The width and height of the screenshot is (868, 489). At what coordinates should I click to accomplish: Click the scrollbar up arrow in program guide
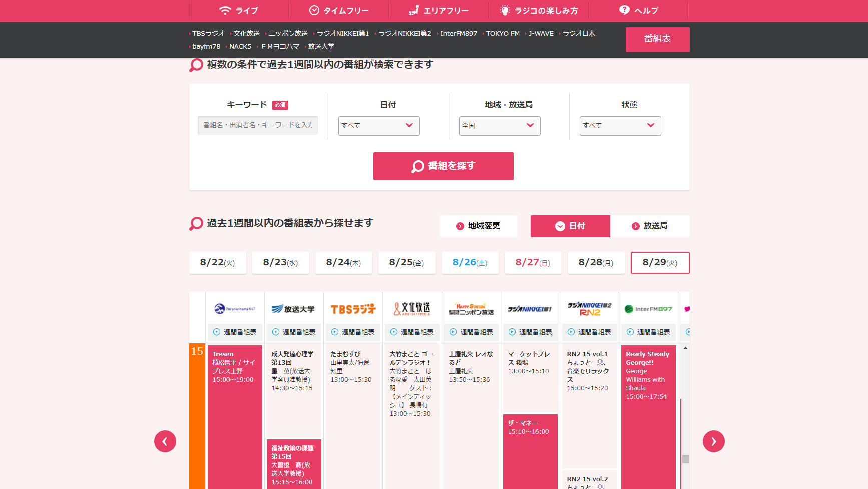(685, 348)
